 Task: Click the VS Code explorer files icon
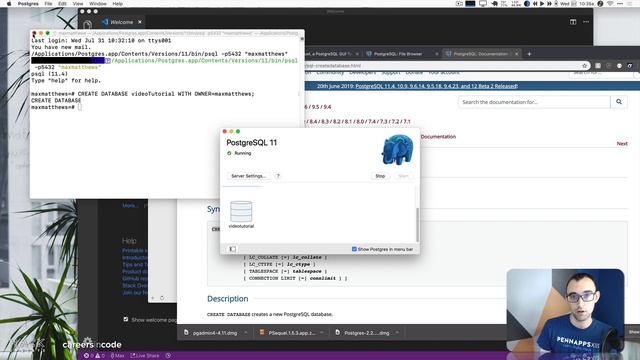[87, 25]
